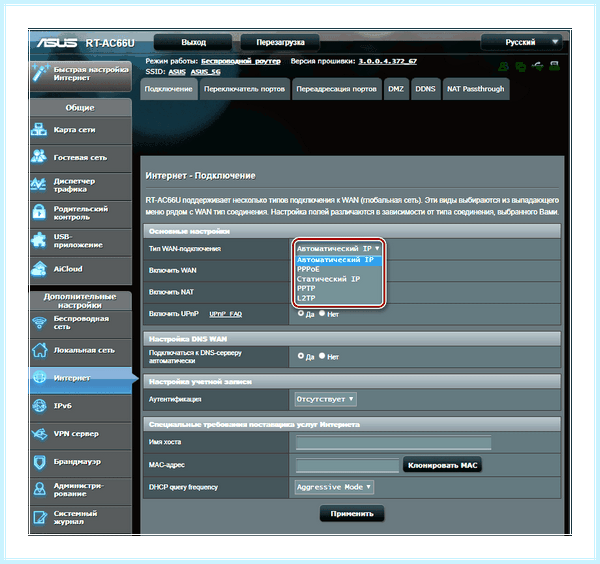The width and height of the screenshot is (600, 564).
Task: Open the Administration (Администрирование) user icon
Action: (x=40, y=489)
